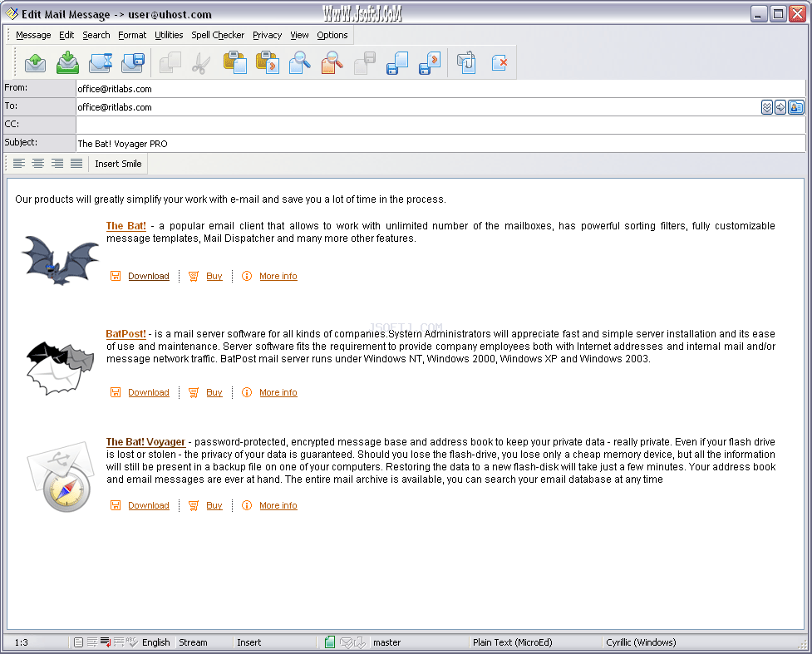Viewport: 812px width, 654px height.
Task: Open the Spell Checker menu
Action: (218, 35)
